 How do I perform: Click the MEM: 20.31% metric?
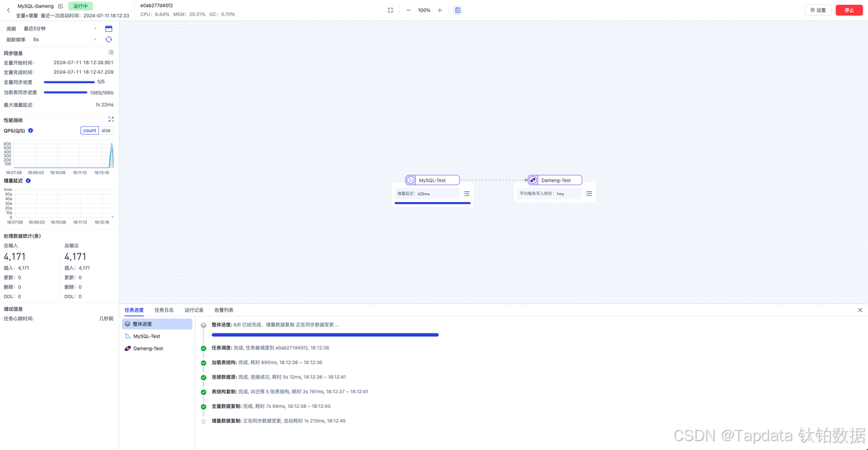tap(189, 14)
